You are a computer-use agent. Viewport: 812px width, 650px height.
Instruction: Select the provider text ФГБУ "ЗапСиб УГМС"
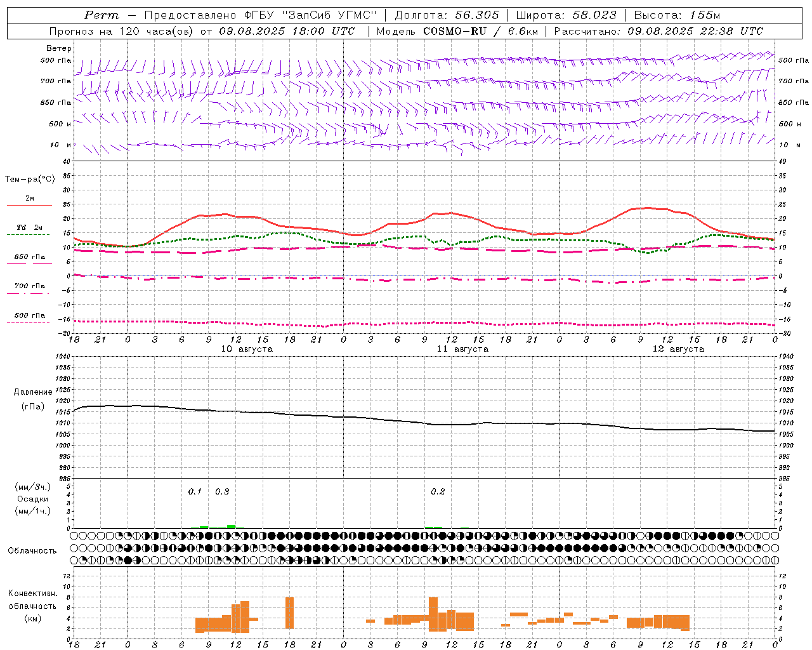(x=311, y=15)
